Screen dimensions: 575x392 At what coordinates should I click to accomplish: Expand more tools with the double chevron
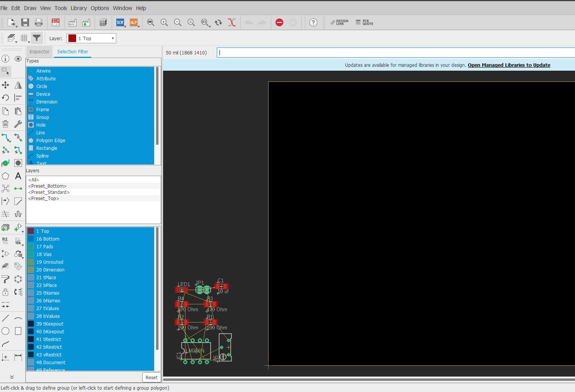pyautogui.click(x=12, y=377)
